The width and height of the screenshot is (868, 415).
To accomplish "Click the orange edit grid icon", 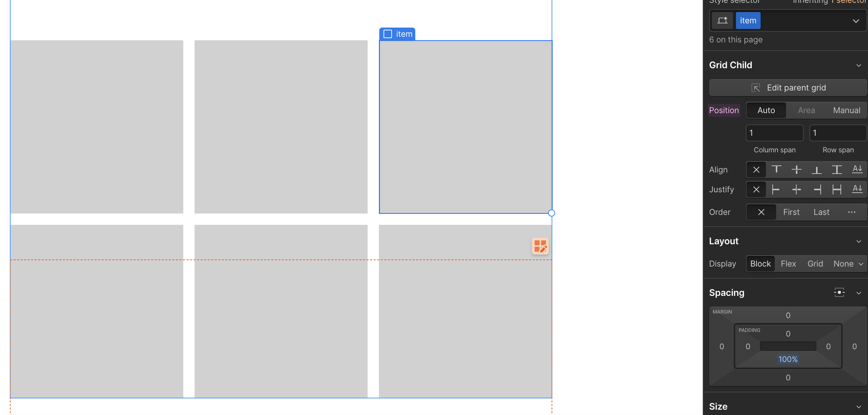I will click(x=540, y=246).
